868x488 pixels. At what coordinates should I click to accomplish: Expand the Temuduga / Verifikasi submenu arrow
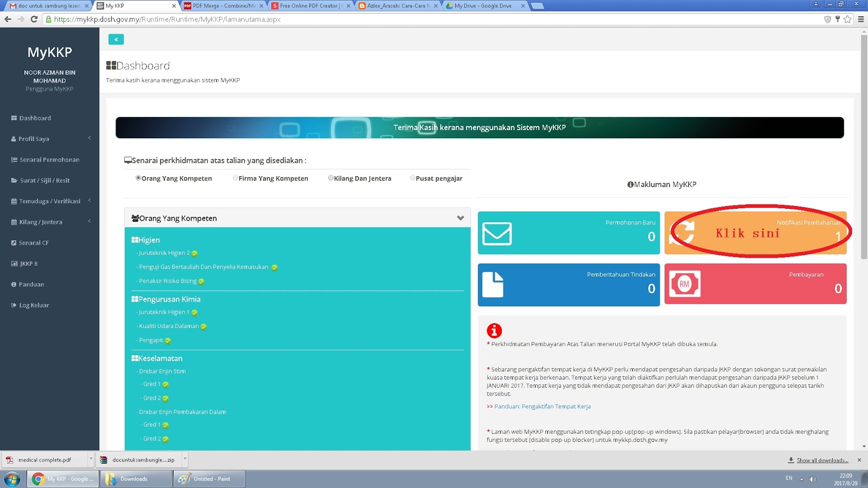(90, 200)
